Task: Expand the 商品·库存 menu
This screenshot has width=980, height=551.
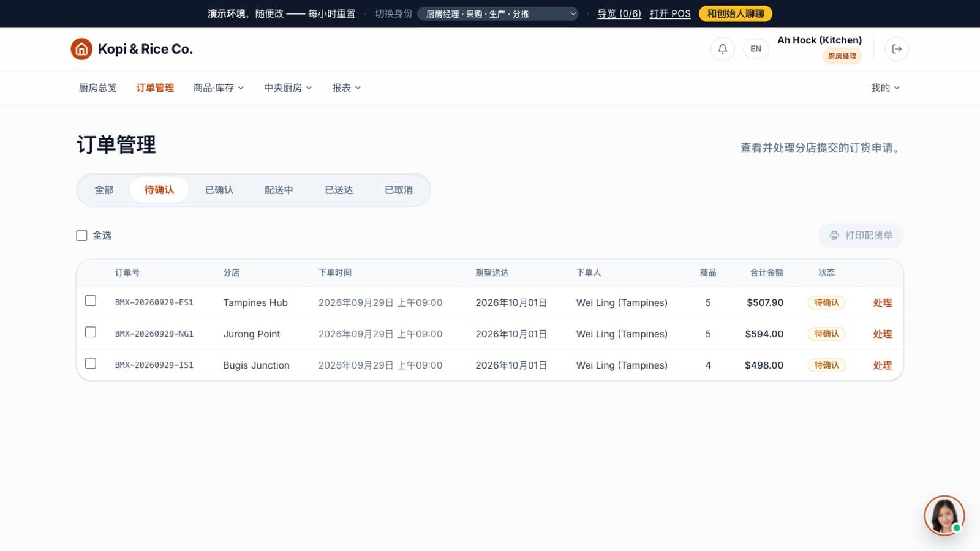Action: tap(219, 88)
